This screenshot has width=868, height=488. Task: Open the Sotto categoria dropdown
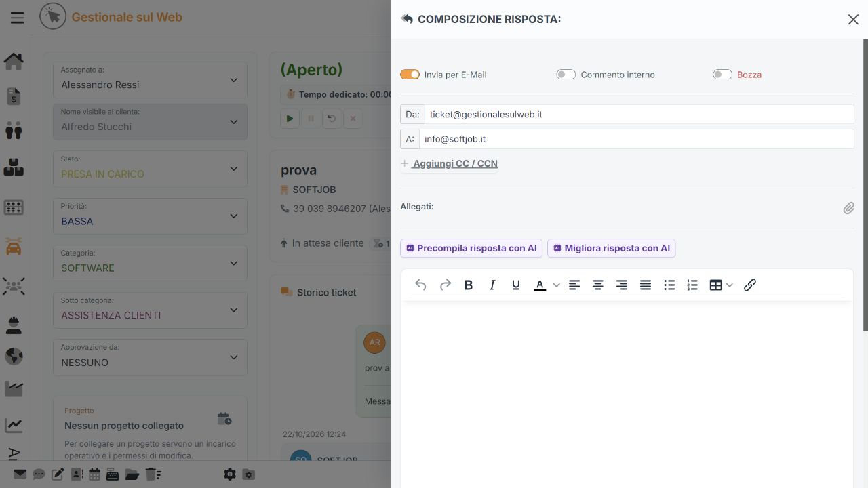[x=150, y=310]
